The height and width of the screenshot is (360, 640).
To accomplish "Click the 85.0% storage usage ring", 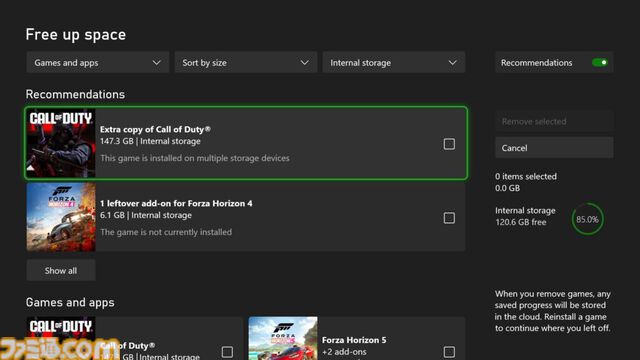I will 587,219.
